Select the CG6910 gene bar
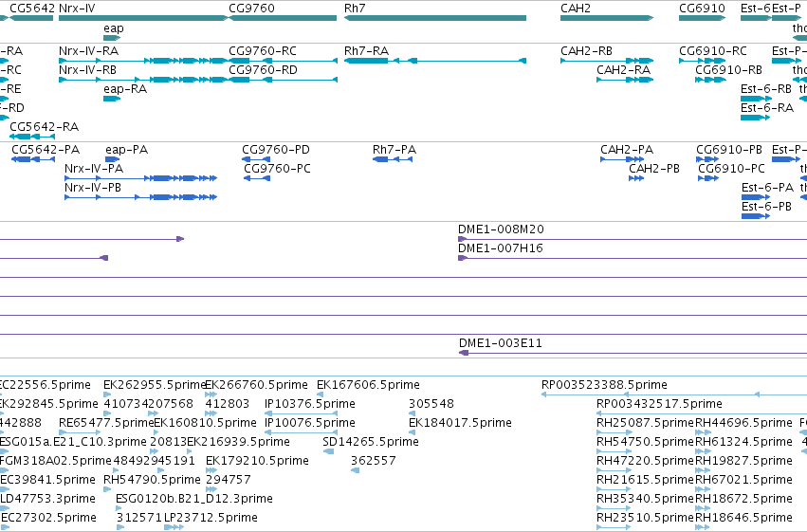The image size is (807, 532). pos(702,18)
